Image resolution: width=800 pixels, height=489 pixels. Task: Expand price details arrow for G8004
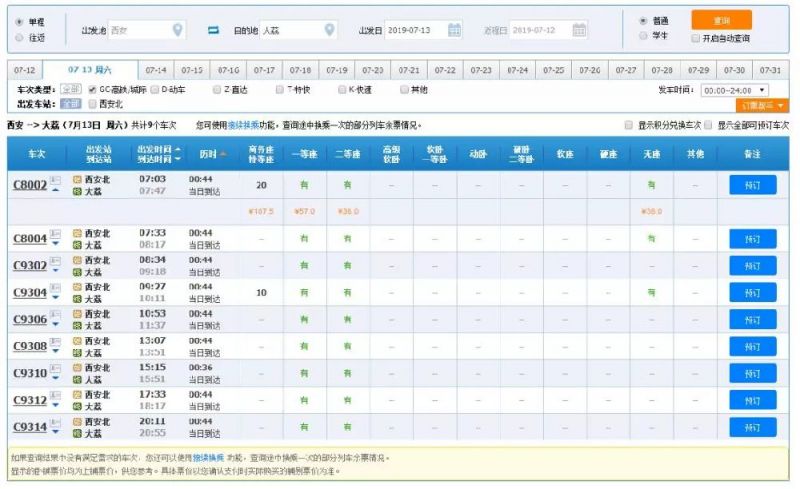tap(56, 244)
